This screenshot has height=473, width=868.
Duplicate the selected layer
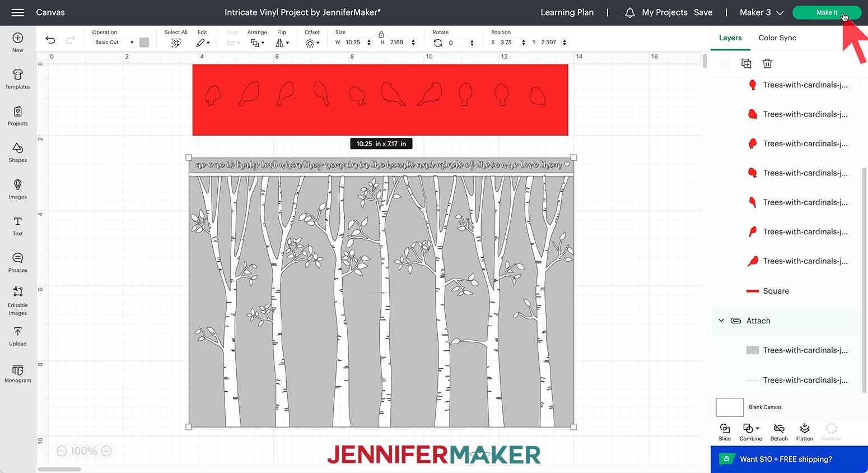click(x=746, y=63)
